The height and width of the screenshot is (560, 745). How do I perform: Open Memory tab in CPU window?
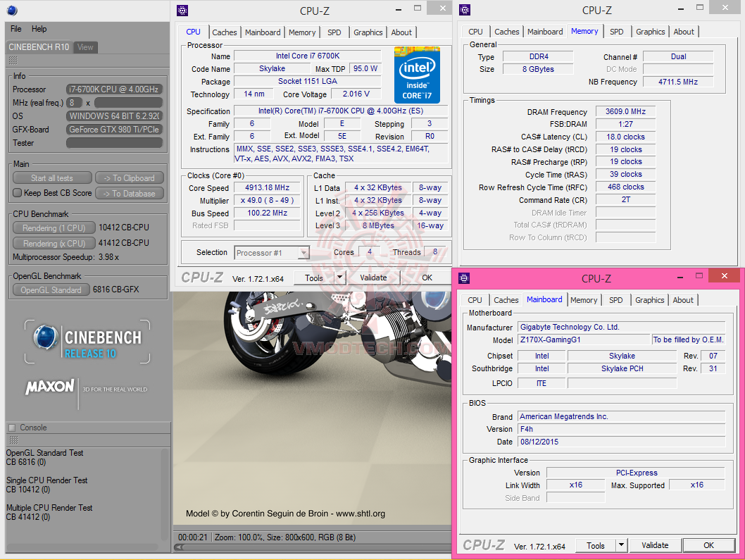coord(301,32)
